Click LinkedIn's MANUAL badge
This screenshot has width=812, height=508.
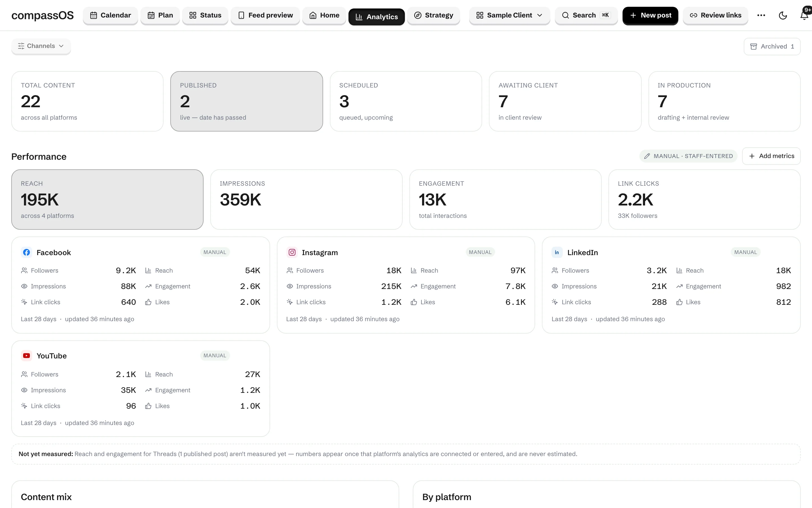click(745, 252)
